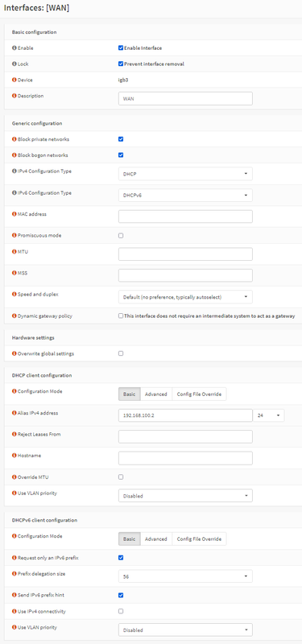Open the alias subnet mask 24 dropdown
The image size is (302, 644).
[269, 415]
